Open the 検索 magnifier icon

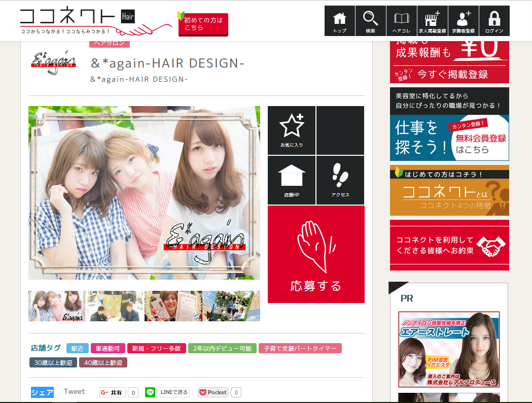[370, 21]
